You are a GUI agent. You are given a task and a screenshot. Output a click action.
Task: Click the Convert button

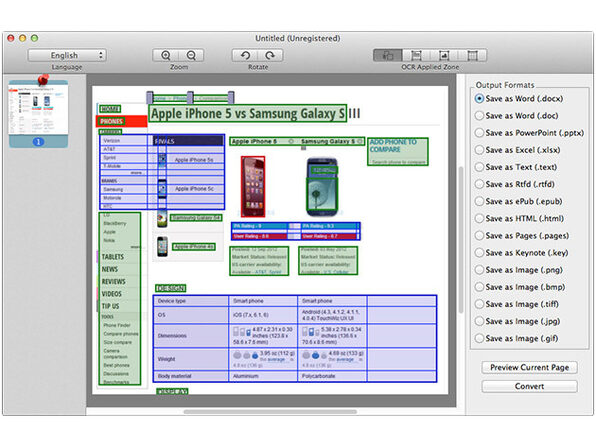pos(529,387)
